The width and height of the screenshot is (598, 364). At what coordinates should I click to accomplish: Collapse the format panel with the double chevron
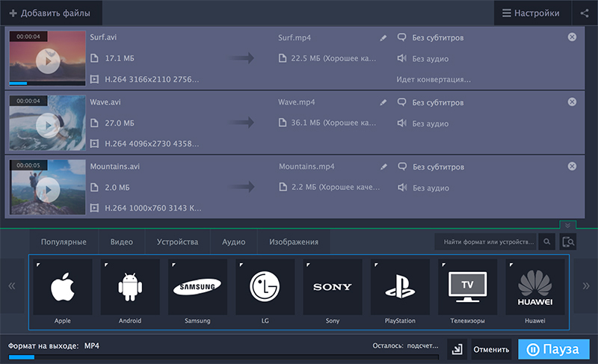[567, 225]
